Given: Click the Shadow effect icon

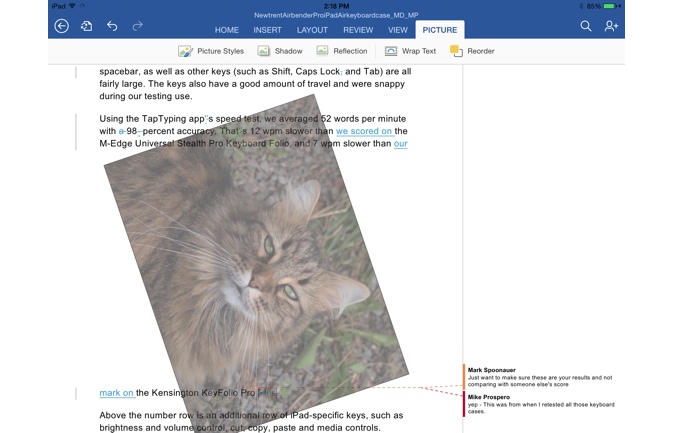Looking at the screenshot, I should (263, 51).
